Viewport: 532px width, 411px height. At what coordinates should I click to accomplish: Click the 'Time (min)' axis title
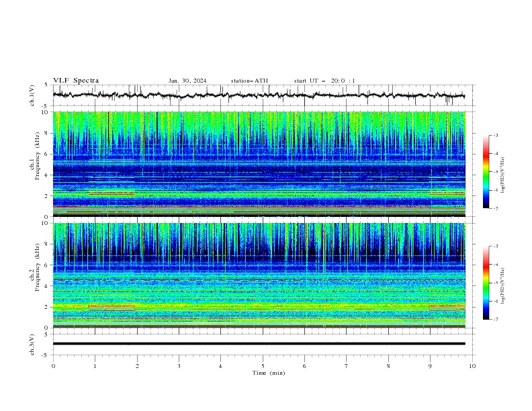click(x=269, y=373)
